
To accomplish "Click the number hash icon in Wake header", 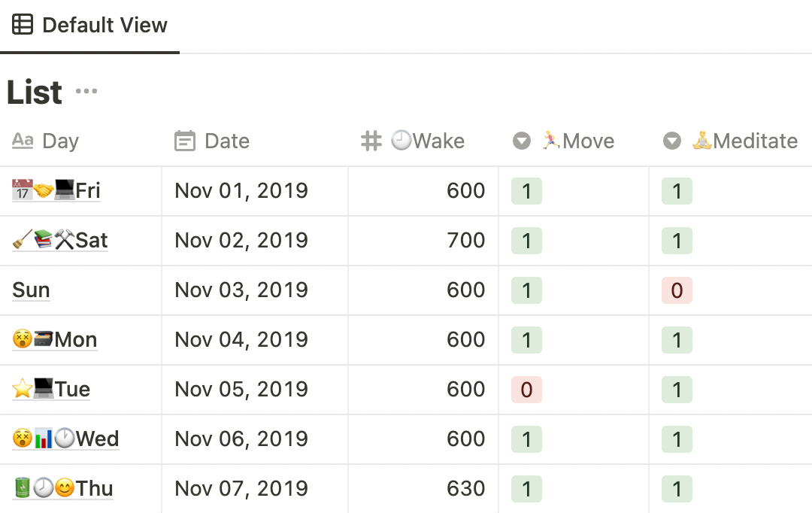I will [x=371, y=141].
